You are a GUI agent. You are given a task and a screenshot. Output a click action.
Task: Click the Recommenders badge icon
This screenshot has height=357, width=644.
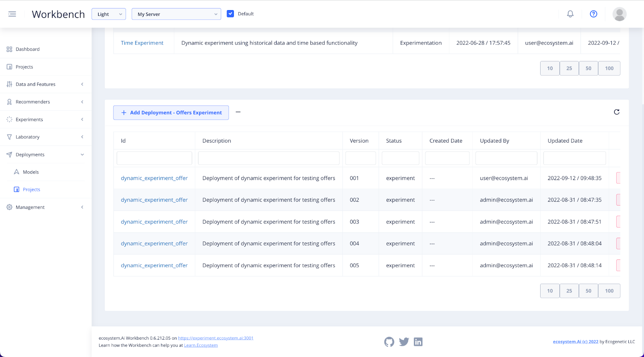(x=9, y=102)
